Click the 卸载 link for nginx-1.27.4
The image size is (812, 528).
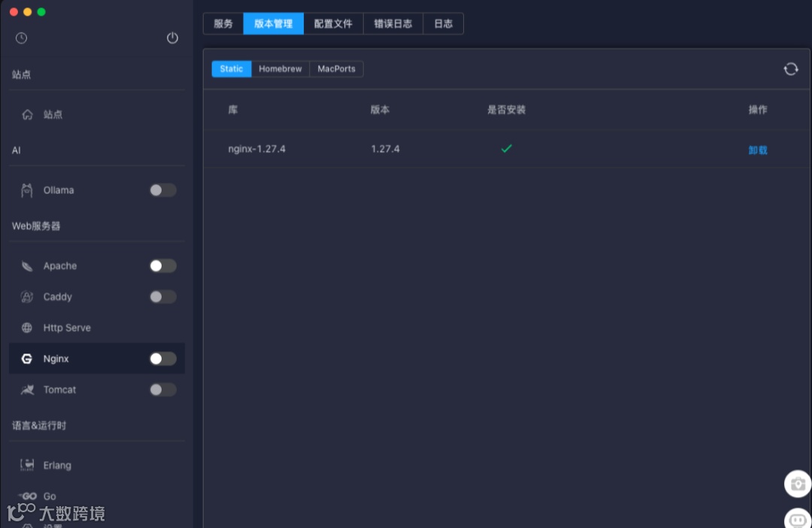point(757,150)
